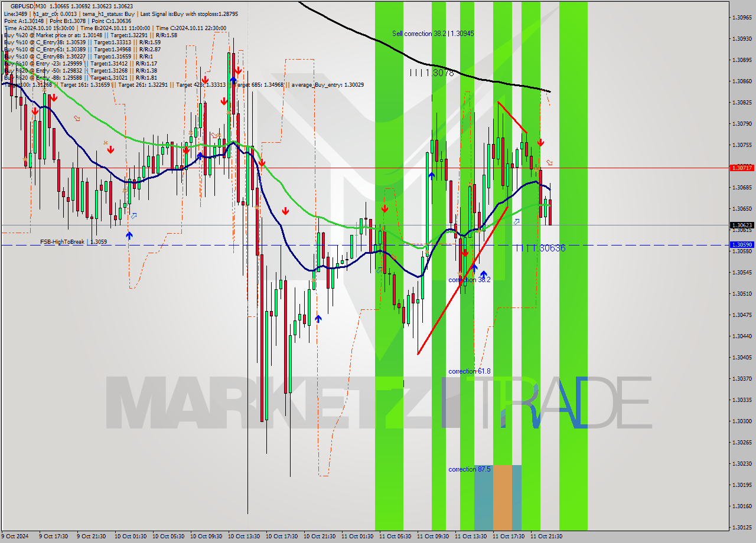Image resolution: width=756 pixels, height=543 pixels.
Task: Click the 1.30965 price axis label
Action: coord(741,18)
